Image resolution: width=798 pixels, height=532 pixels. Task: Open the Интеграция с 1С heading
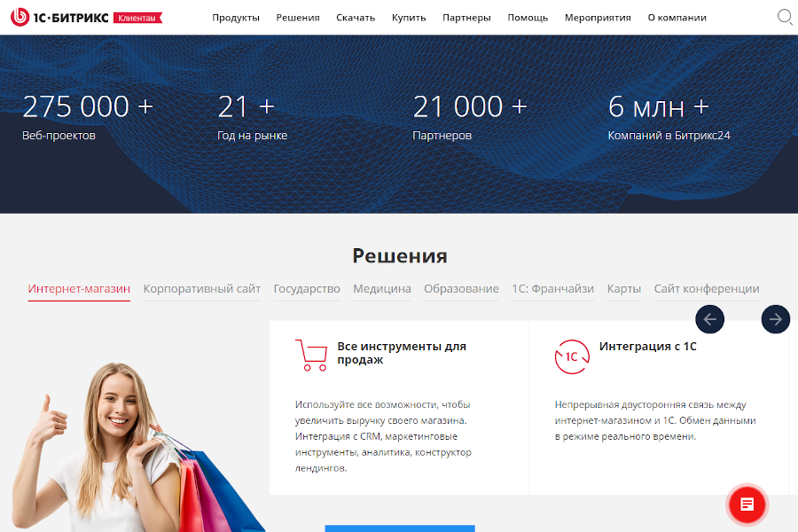pos(647,346)
